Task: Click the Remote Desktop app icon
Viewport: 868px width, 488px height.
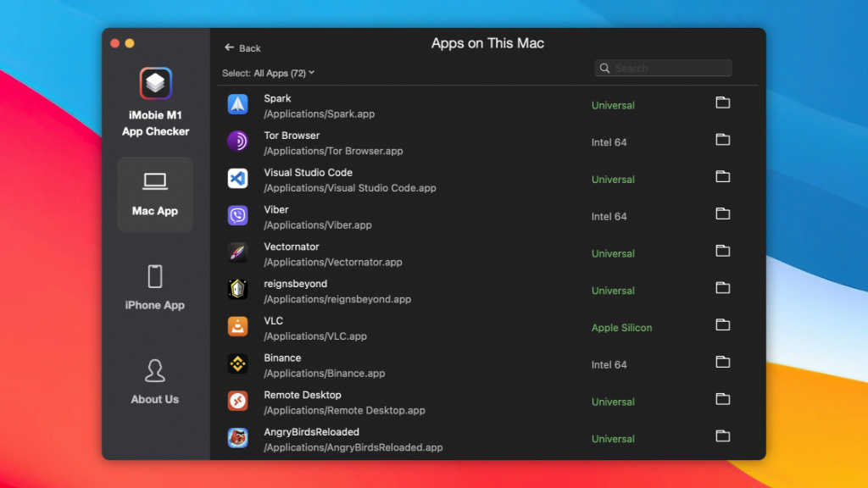Action: point(238,401)
